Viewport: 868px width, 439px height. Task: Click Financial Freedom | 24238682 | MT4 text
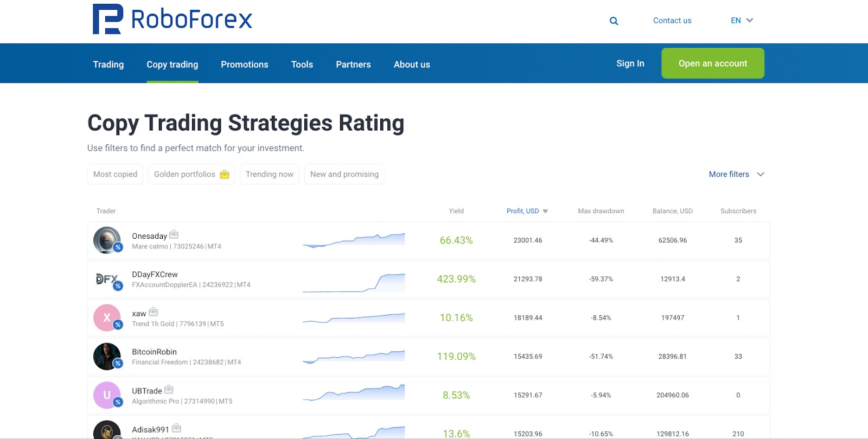[x=187, y=362]
